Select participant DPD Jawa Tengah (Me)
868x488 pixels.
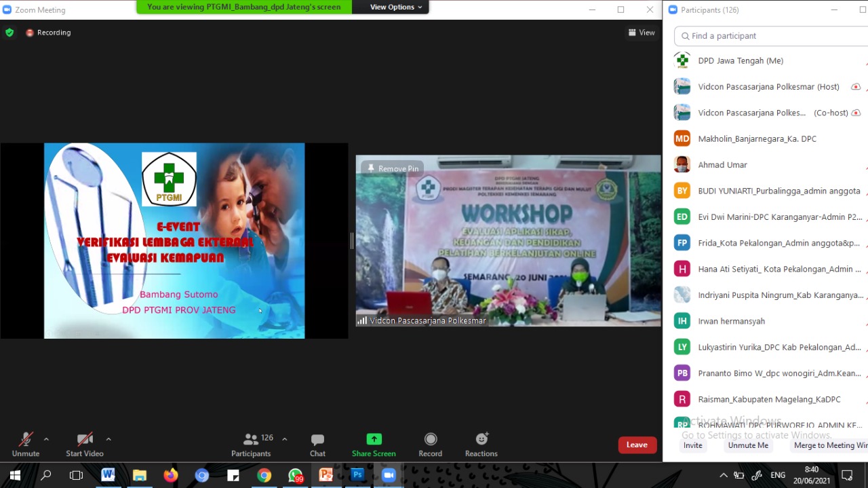(x=766, y=60)
